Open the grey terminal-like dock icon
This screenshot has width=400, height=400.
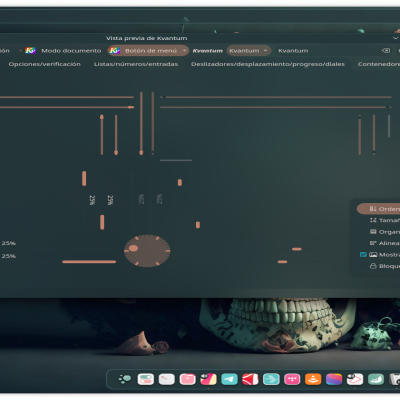[x=167, y=379]
